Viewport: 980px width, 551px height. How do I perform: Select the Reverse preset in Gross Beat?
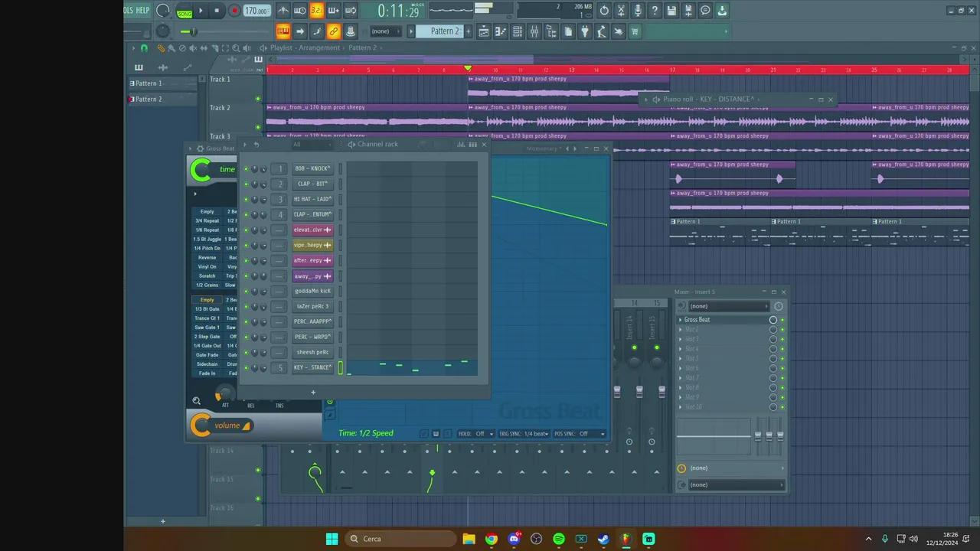207,258
